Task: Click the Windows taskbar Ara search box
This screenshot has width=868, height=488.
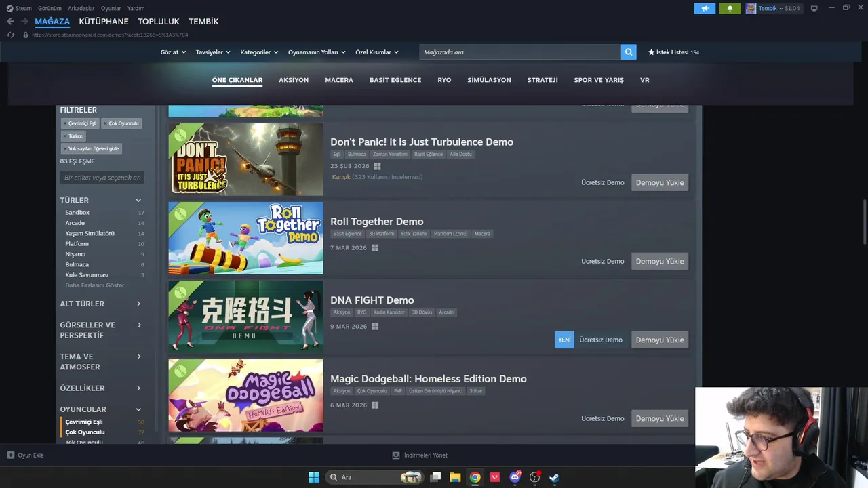Action: coord(375,477)
